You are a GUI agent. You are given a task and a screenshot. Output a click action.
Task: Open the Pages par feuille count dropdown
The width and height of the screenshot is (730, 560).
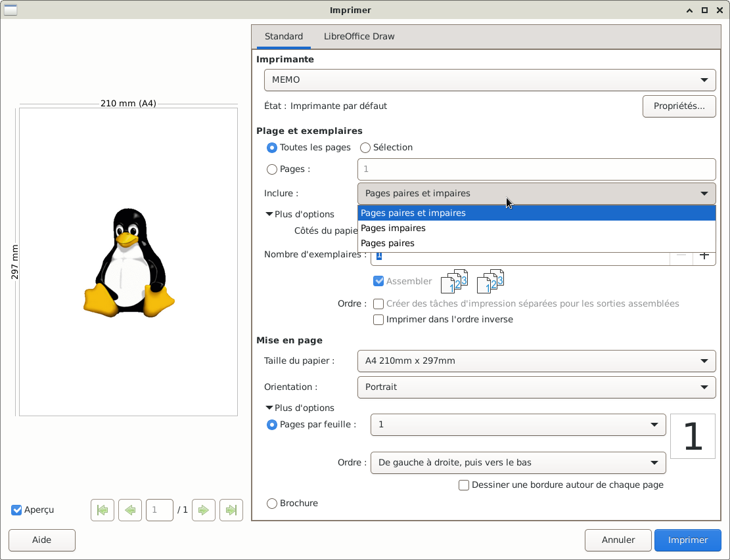click(518, 425)
